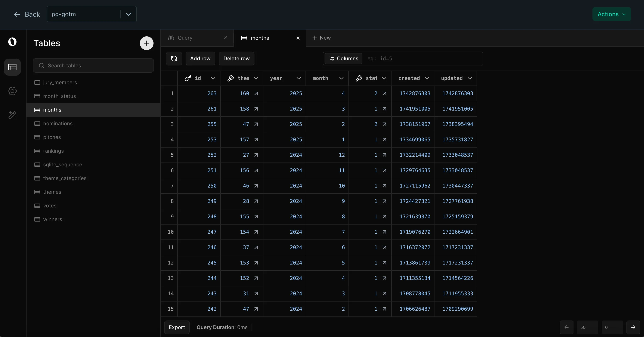Click the refresh table data icon

tap(174, 59)
